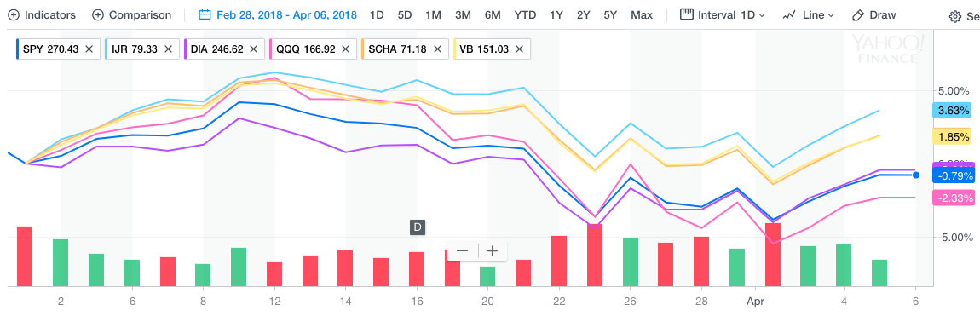Image resolution: width=980 pixels, height=316 pixels.
Task: Click the green volume bar above 26
Action: (631, 262)
